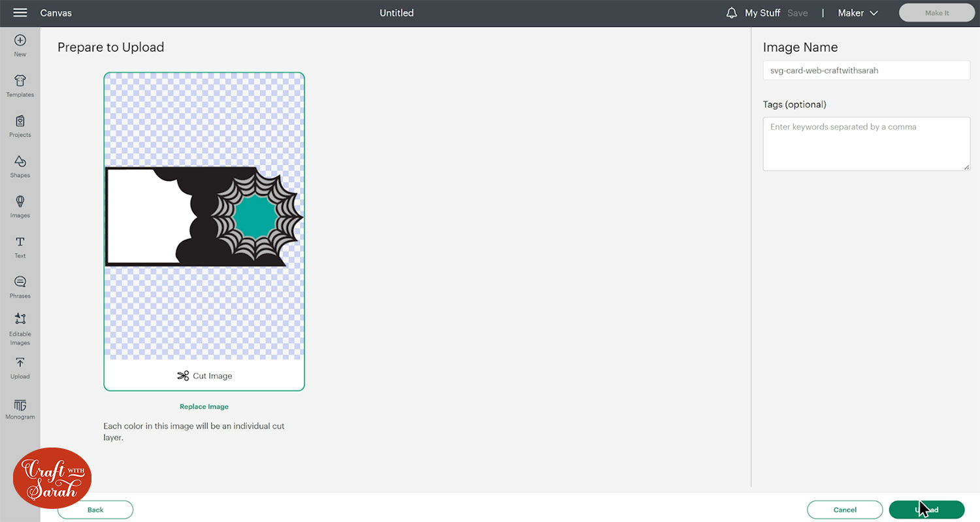Viewport: 980px width, 522px height.
Task: Click the Replace Image link
Action: point(204,406)
